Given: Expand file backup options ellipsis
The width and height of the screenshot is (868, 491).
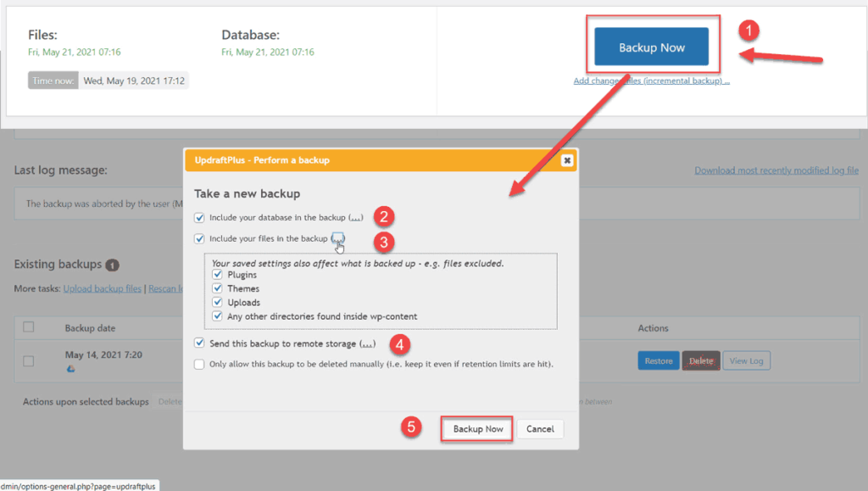Looking at the screenshot, I should (337, 238).
